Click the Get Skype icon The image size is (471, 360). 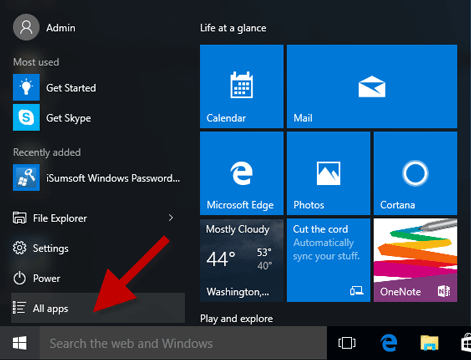[x=26, y=117]
